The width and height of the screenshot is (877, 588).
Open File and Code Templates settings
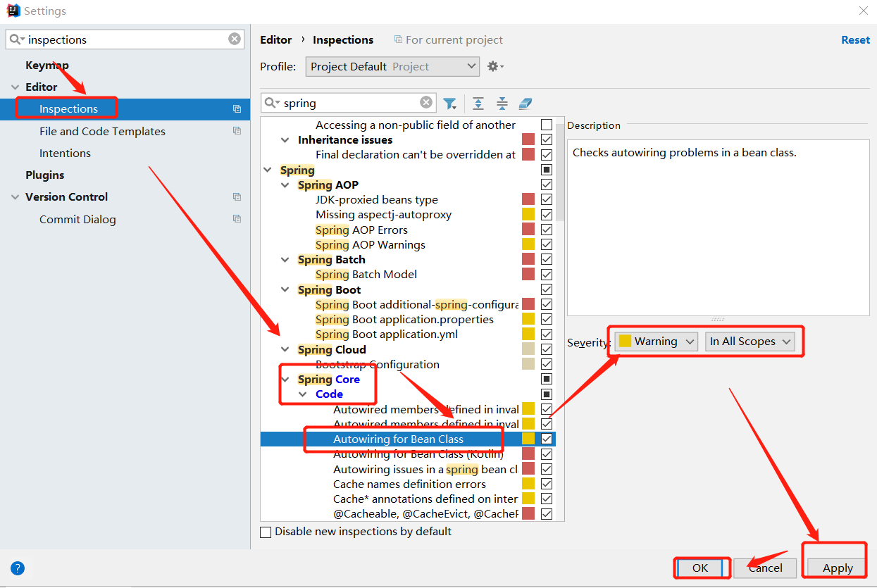coord(102,131)
